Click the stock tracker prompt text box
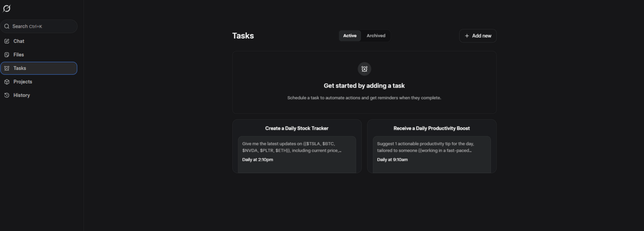644x231 pixels. click(297, 155)
